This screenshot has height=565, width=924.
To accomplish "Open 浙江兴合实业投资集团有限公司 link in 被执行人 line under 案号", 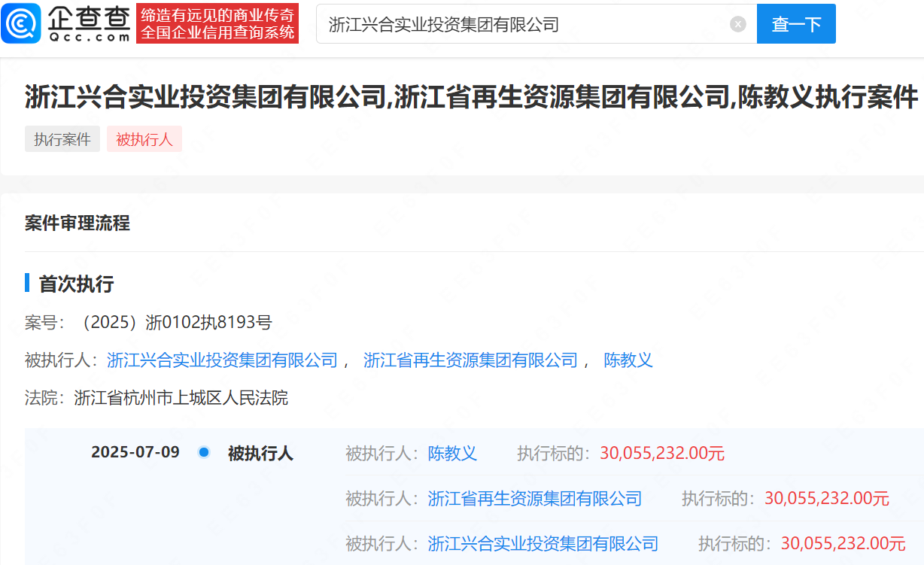I will click(223, 360).
